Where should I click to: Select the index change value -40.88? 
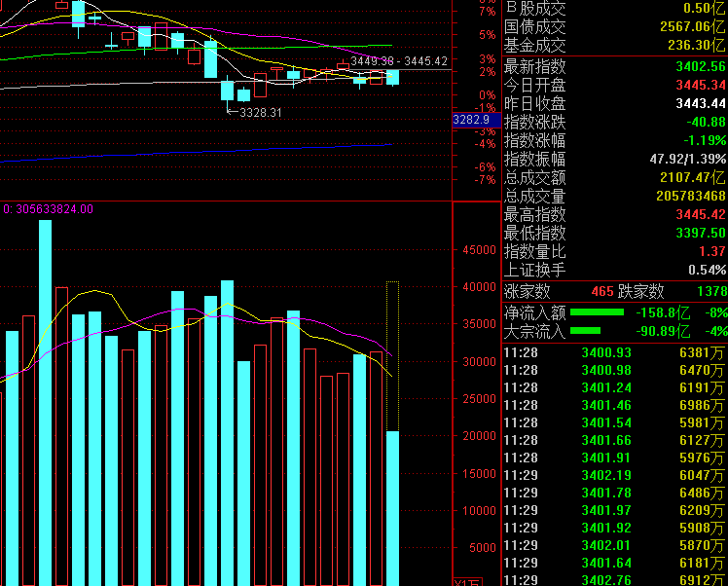click(706, 122)
